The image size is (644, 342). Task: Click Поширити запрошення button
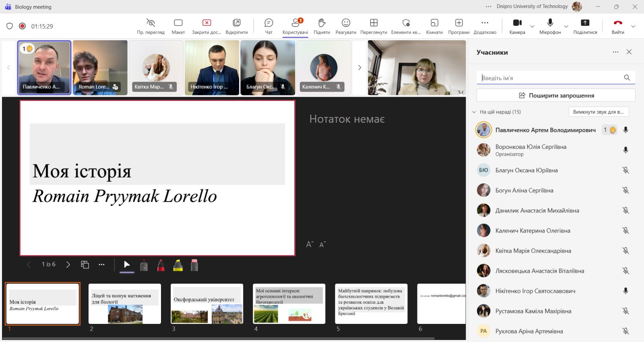coord(556,95)
